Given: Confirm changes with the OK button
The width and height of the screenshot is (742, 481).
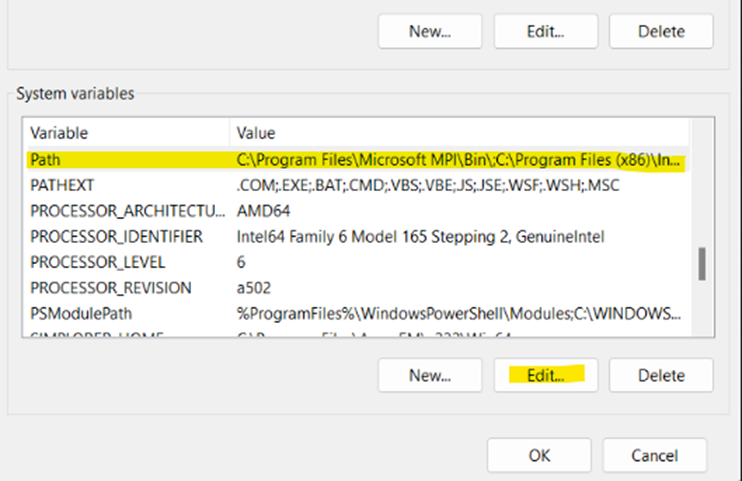Looking at the screenshot, I should click(539, 455).
